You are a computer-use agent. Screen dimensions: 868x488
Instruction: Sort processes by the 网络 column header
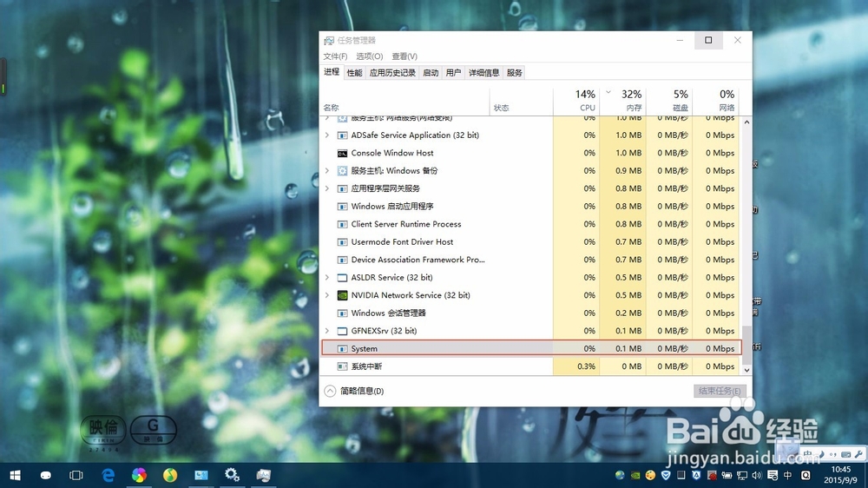(716, 101)
